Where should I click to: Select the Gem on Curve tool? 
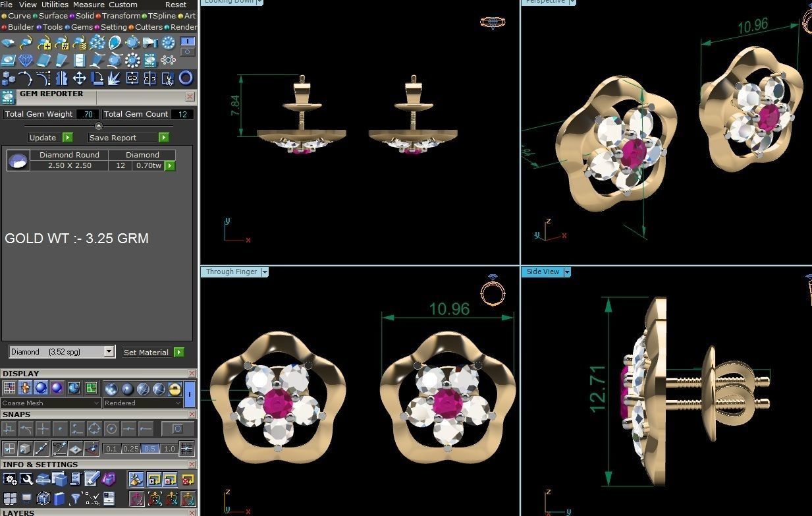pos(26,43)
